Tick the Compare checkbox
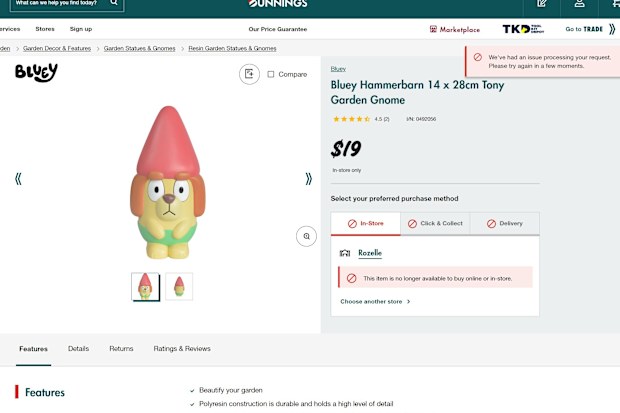This screenshot has height=413, width=620. (x=270, y=74)
